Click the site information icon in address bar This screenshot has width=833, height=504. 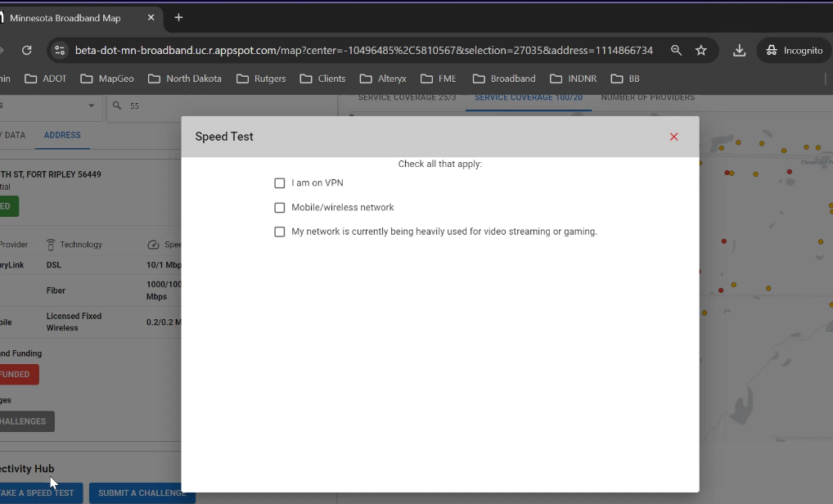coord(59,51)
